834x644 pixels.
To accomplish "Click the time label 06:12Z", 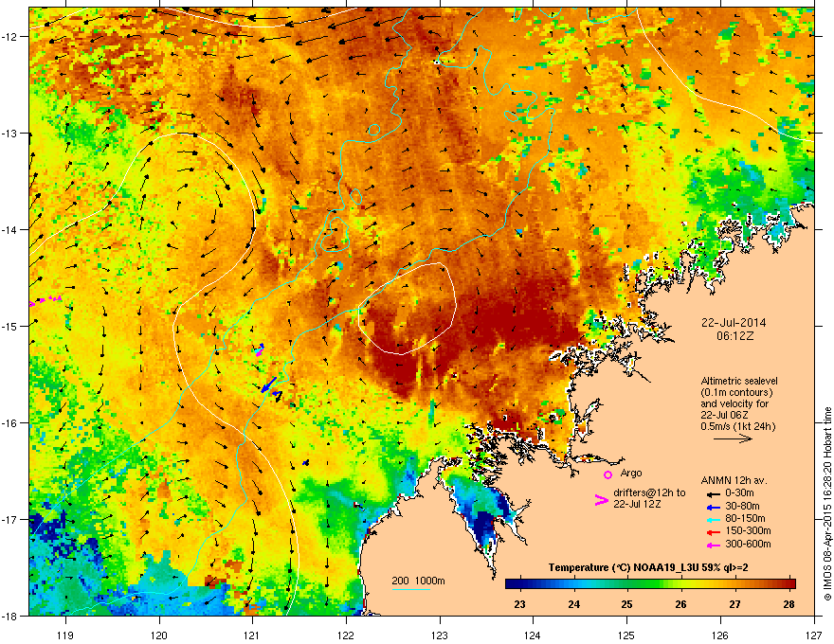I will pos(734,336).
